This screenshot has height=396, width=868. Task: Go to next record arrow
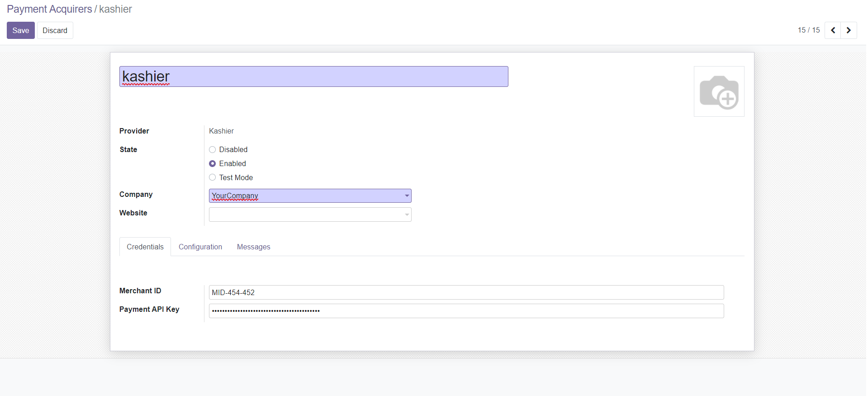click(849, 30)
